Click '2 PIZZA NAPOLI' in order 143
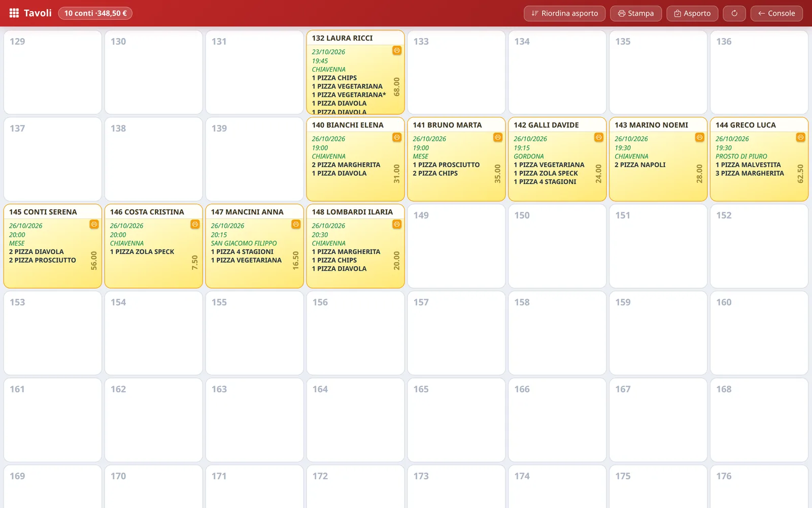The width and height of the screenshot is (812, 508). (x=640, y=165)
